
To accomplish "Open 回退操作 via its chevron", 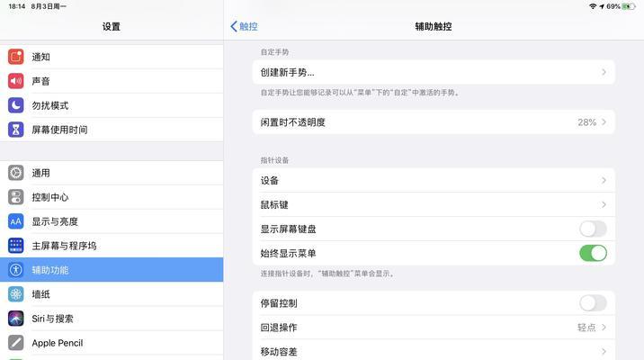I will click(604, 327).
